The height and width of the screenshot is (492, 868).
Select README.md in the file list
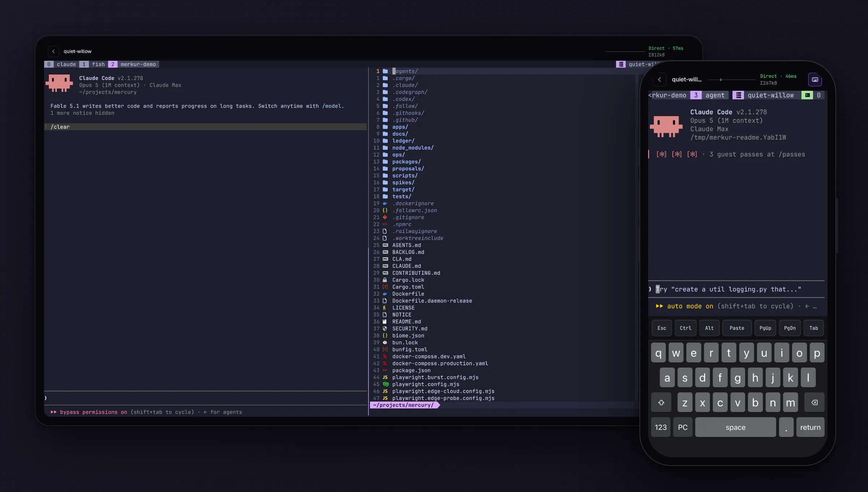pyautogui.click(x=407, y=322)
